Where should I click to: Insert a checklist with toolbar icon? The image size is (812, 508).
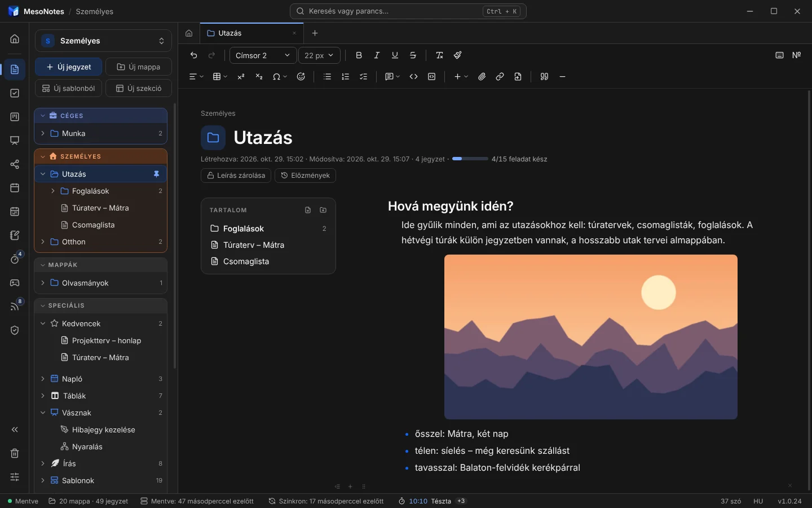pos(364,77)
